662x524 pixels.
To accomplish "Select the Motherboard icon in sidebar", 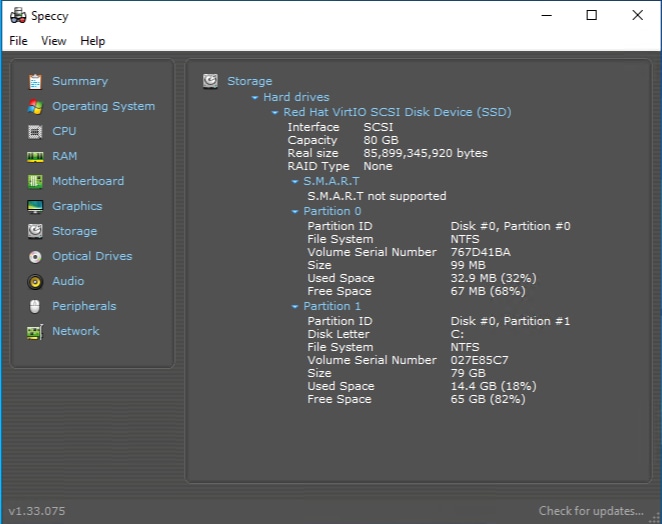I will [35, 181].
